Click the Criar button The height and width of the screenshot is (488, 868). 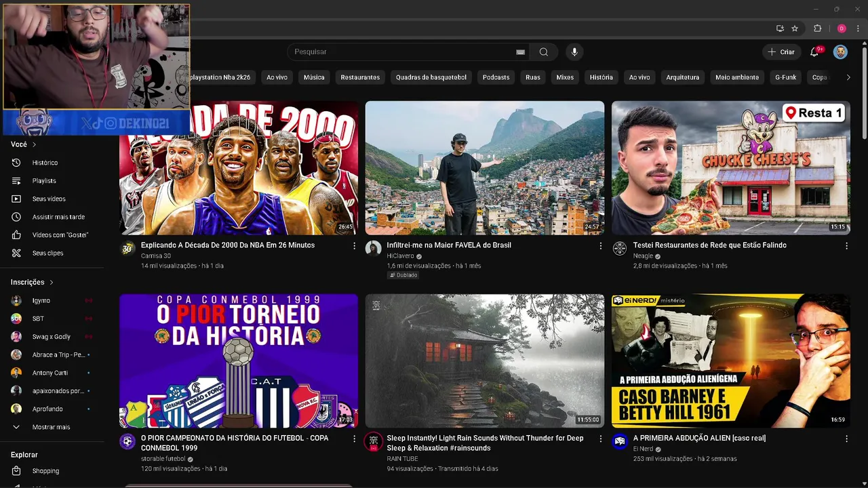[x=781, y=52]
